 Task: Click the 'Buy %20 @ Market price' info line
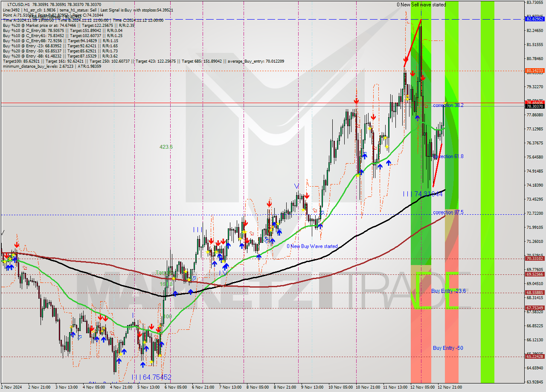(69, 25)
